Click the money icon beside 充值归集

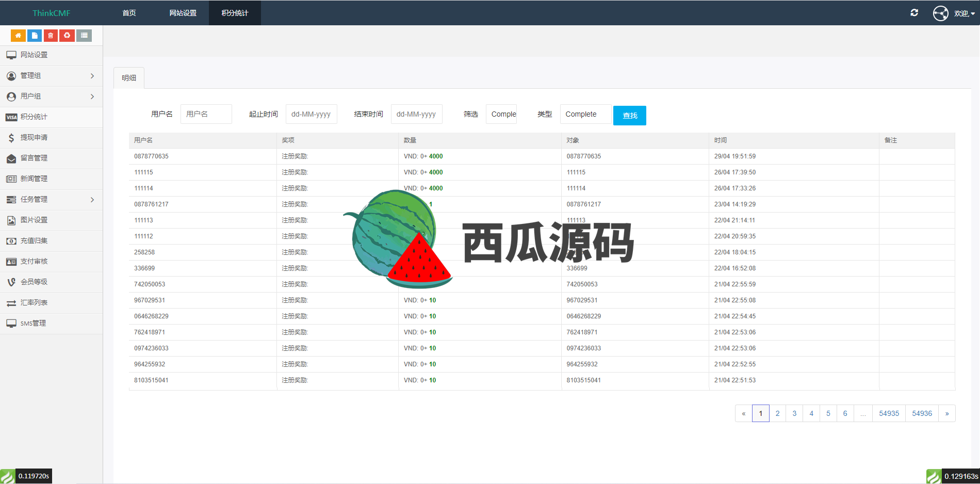11,241
